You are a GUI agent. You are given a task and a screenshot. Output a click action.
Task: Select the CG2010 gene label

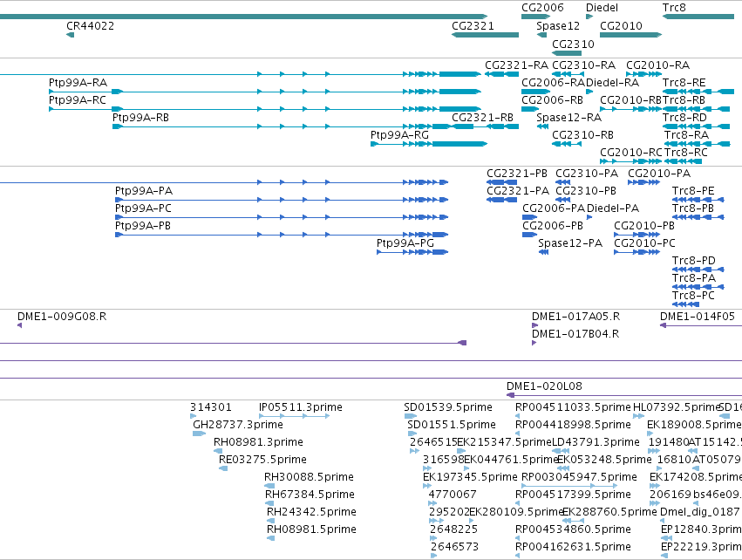[x=621, y=26]
